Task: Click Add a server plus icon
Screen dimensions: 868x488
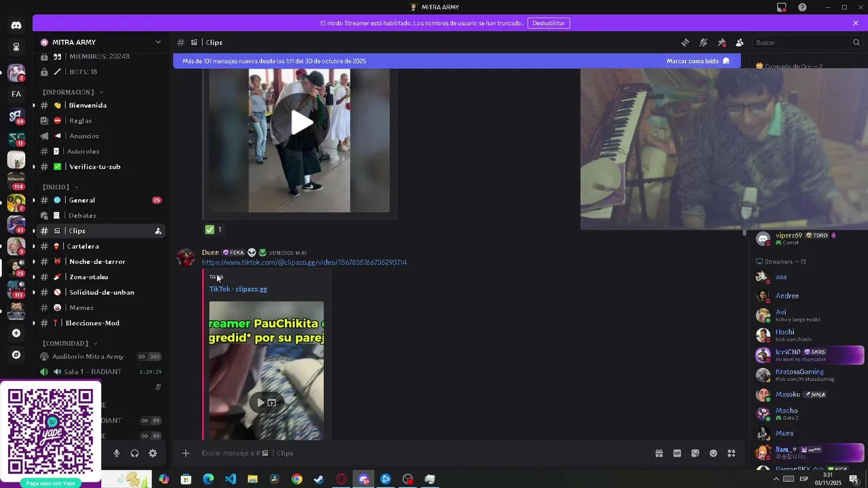Action: click(16, 333)
